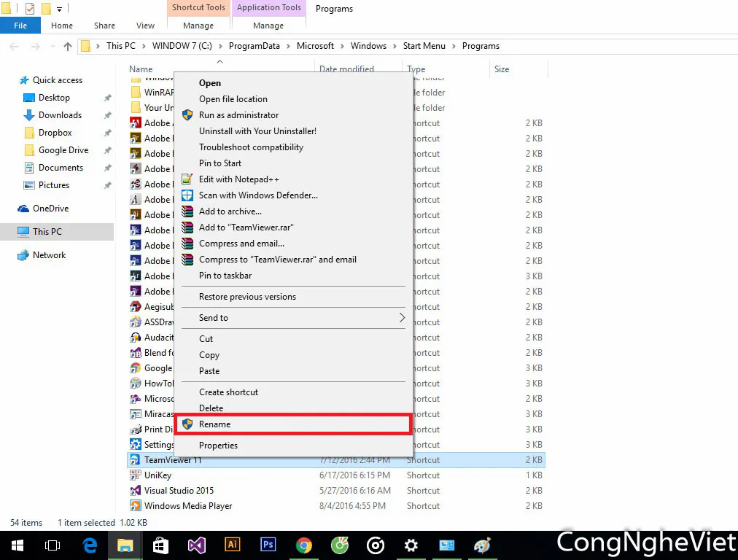Click the UniKey shortcut icon

click(x=135, y=475)
